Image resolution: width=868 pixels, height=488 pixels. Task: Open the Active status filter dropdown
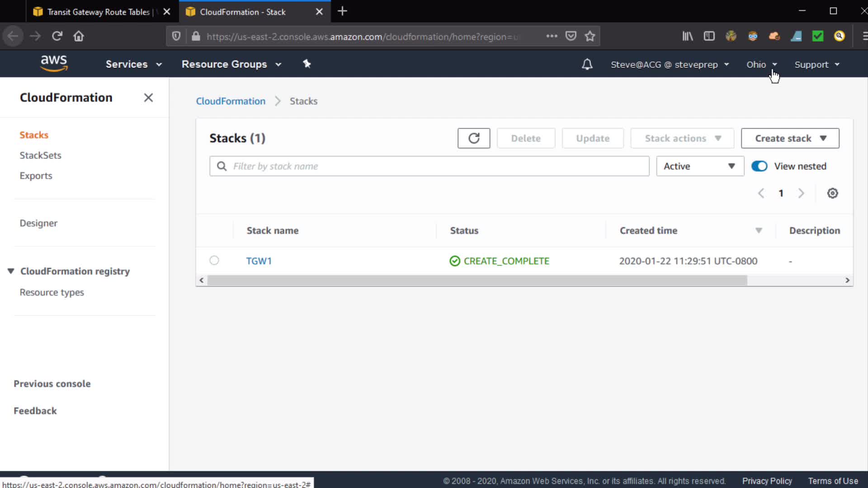(x=699, y=166)
